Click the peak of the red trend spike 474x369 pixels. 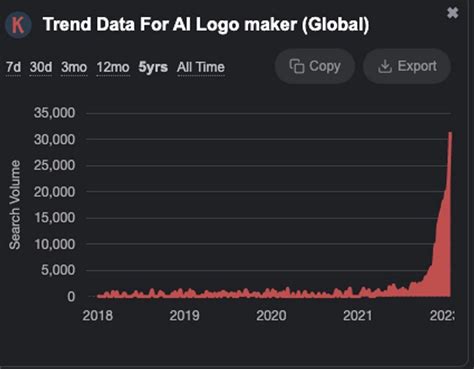[450, 133]
